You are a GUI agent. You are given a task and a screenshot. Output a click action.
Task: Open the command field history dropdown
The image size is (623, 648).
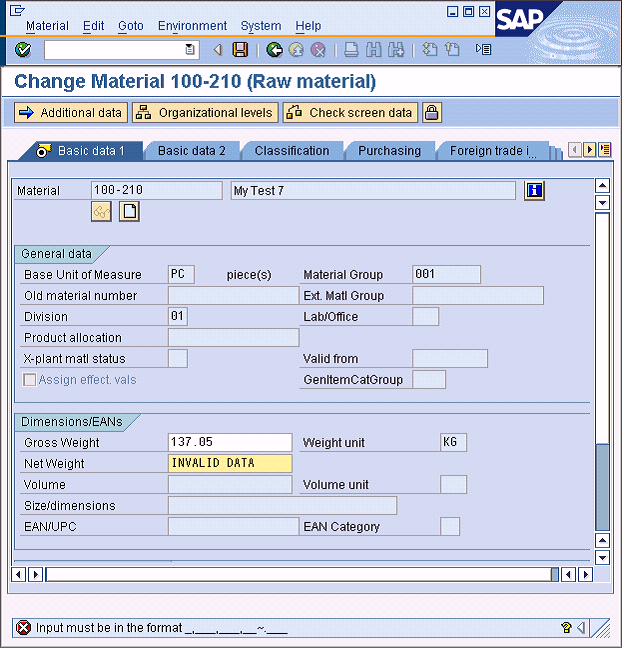point(190,50)
